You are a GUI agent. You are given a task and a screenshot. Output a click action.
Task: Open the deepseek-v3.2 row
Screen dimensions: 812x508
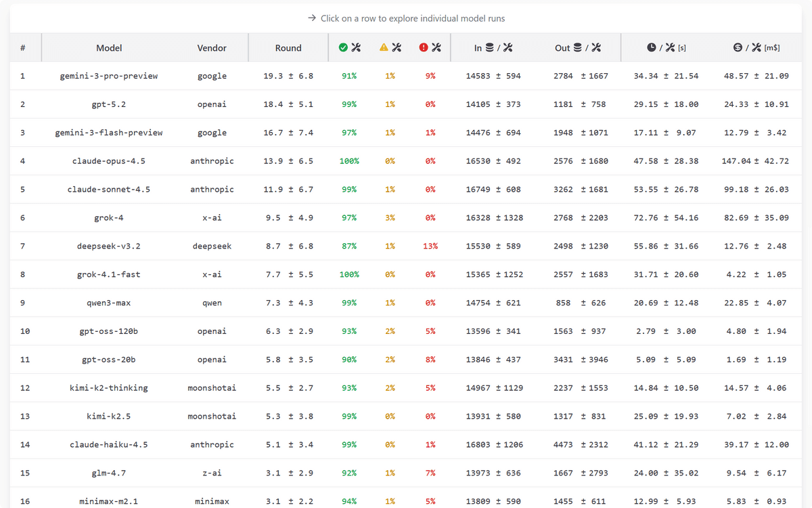click(109, 247)
